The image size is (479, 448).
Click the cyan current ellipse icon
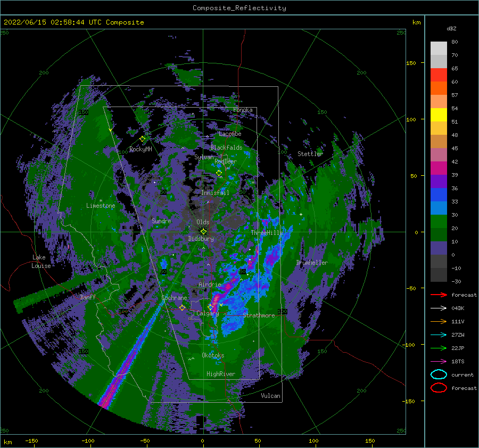(x=439, y=374)
